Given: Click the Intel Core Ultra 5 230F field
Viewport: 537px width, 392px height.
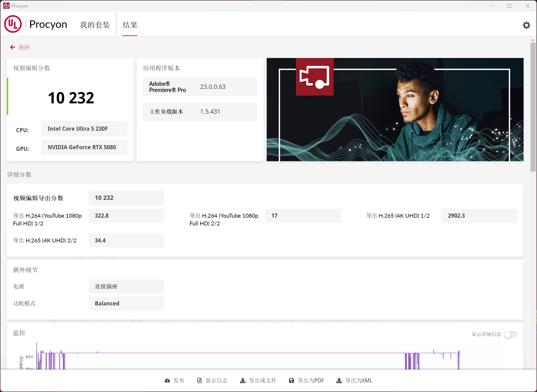Looking at the screenshot, I should point(84,129).
